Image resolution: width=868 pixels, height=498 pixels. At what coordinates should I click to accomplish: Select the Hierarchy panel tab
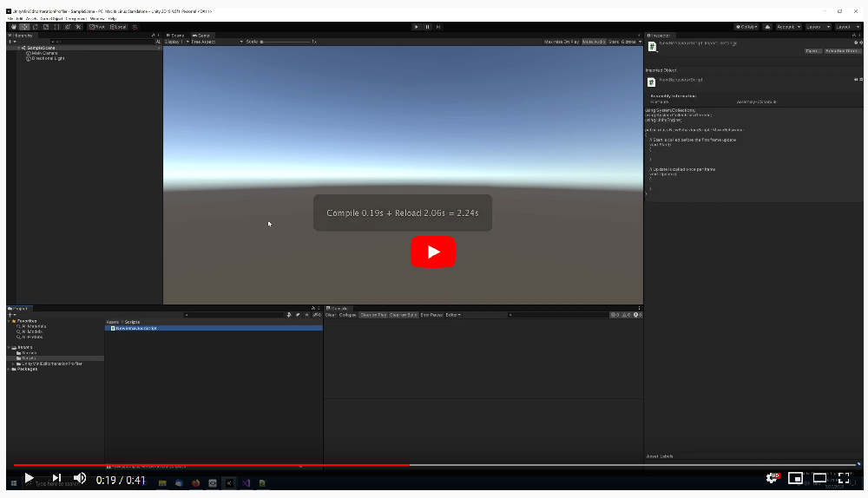21,36
